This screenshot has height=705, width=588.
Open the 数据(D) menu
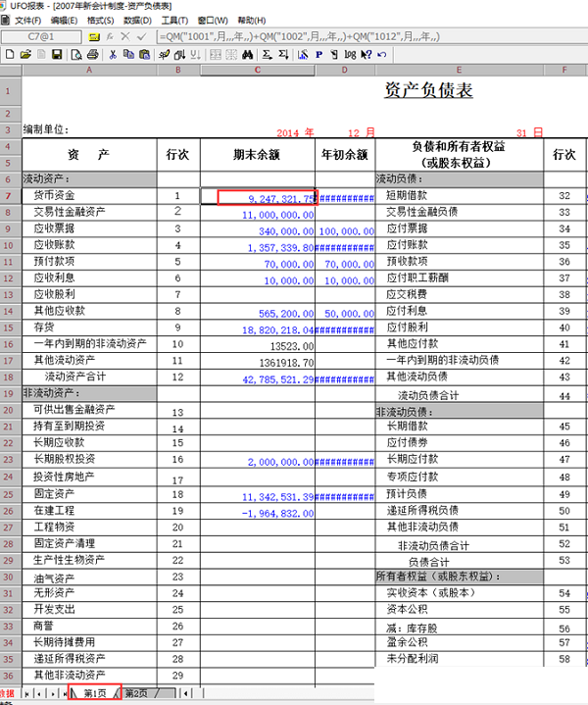coord(137,21)
